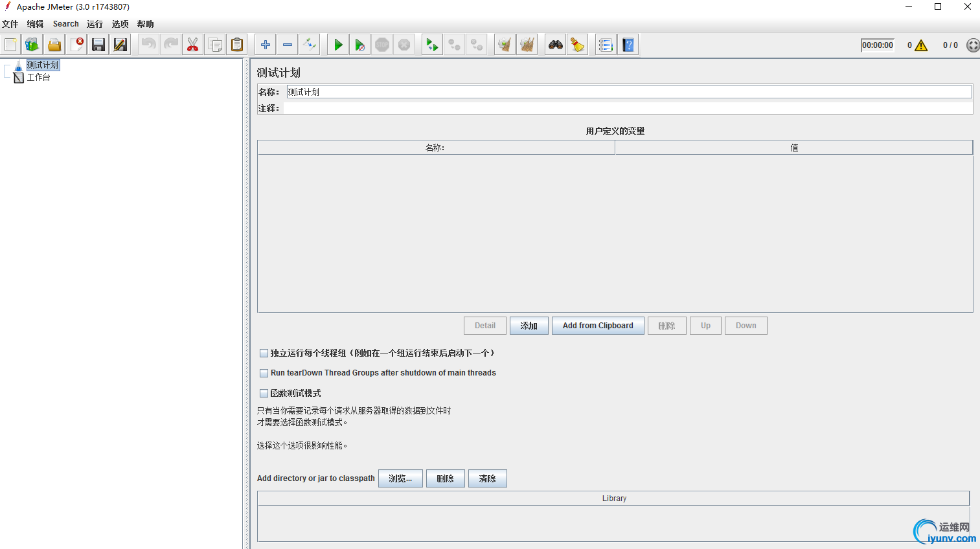980x549 pixels.
Task: Toggle Run tearDown Thread Groups checkbox
Action: point(264,374)
